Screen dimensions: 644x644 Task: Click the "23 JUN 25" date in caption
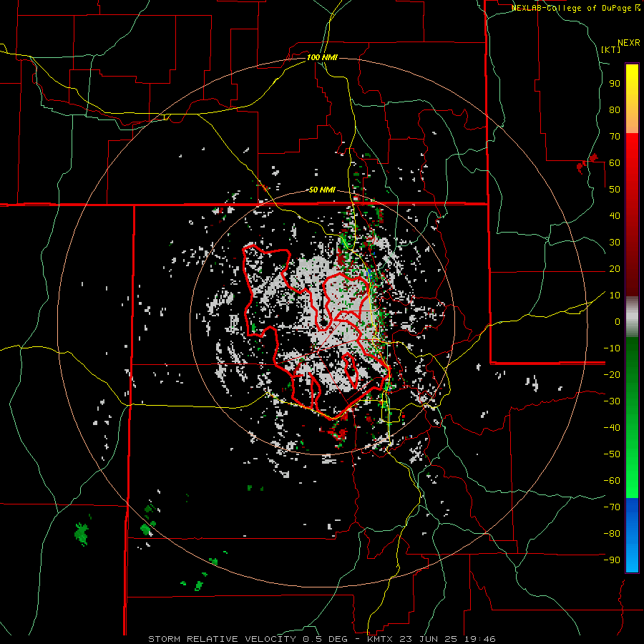[429, 639]
